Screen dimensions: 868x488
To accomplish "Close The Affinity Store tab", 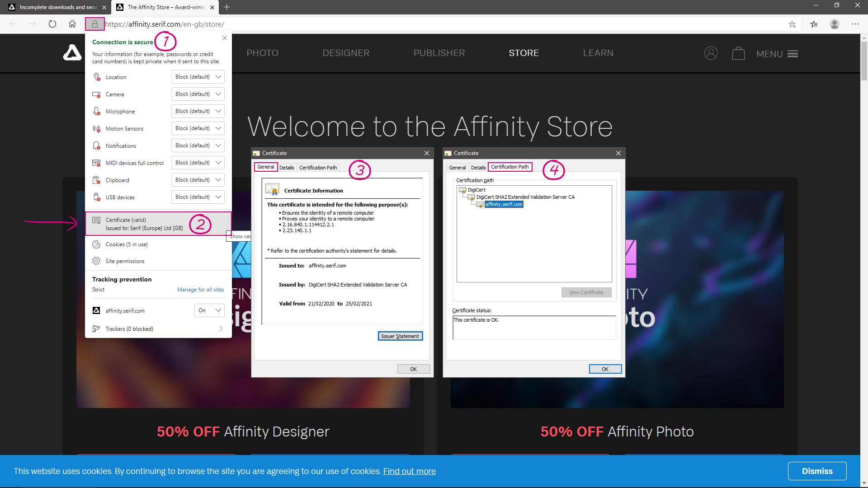I will click(212, 7).
